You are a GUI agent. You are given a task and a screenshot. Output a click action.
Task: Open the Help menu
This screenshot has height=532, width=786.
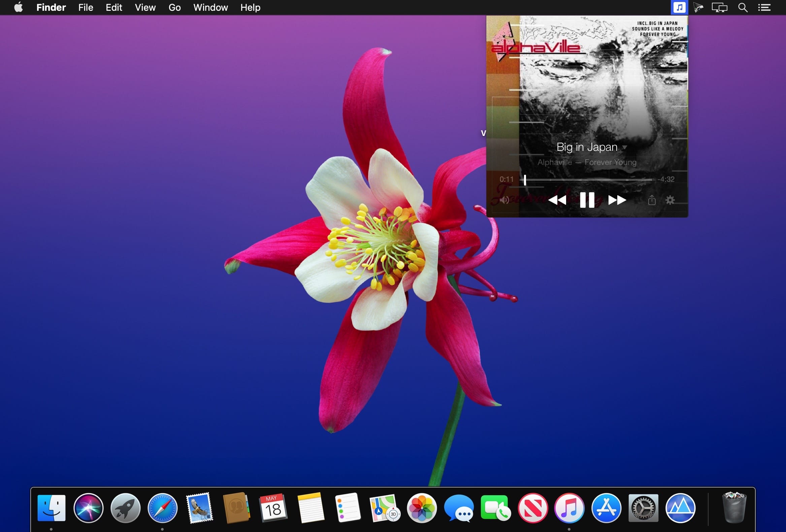[x=250, y=7]
